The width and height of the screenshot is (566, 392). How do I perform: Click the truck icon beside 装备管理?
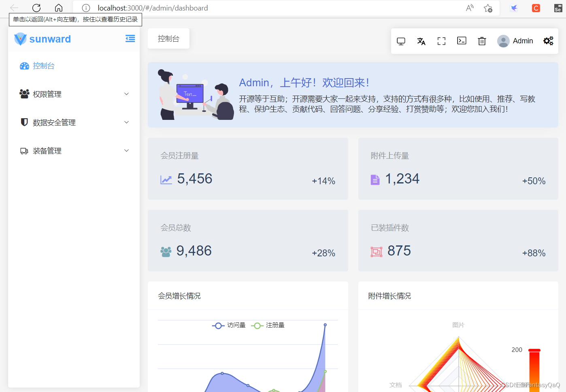[24, 151]
